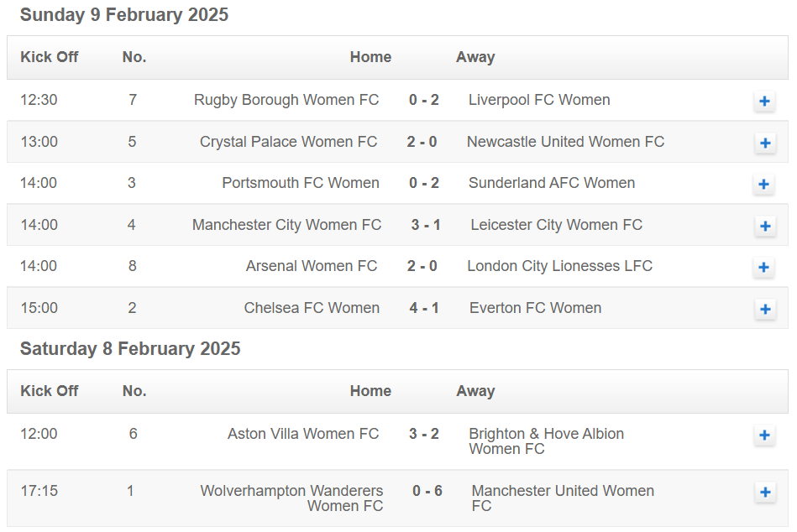
Task: Select Crystal Palace Women FC home team
Action: (288, 142)
